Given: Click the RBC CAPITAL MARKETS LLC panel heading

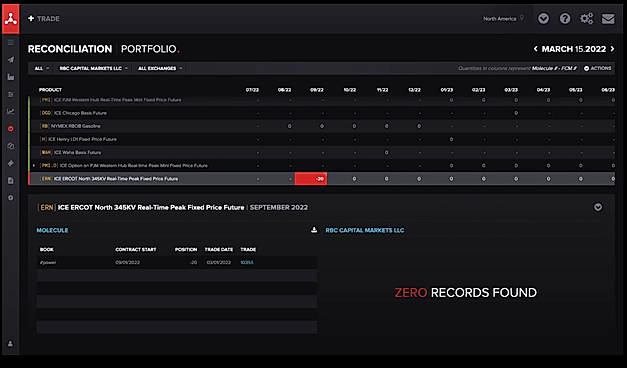Looking at the screenshot, I should coord(365,230).
